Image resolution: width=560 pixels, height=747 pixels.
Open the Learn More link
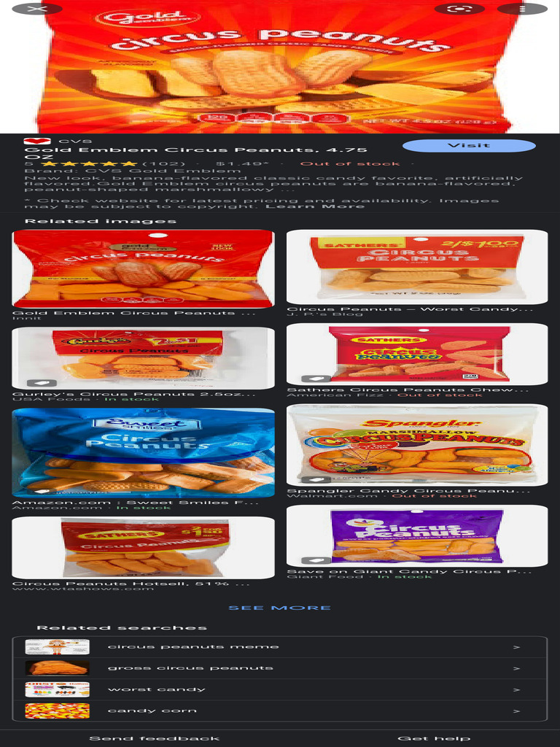point(315,206)
